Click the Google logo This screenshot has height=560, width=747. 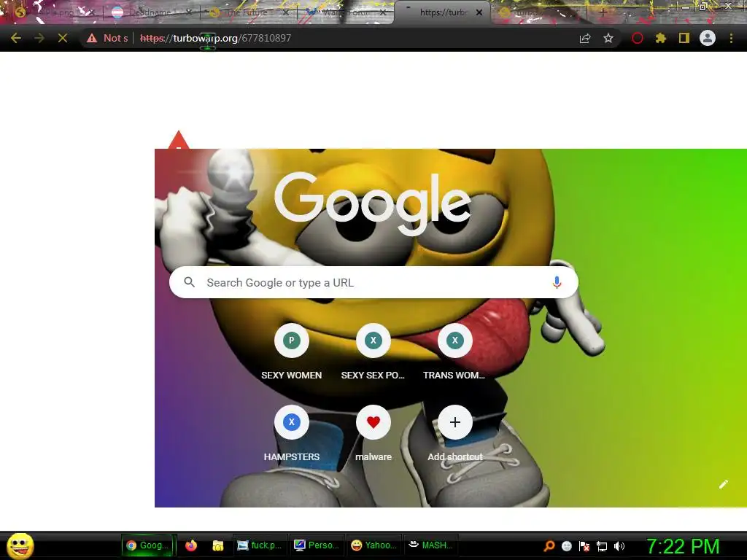click(373, 203)
